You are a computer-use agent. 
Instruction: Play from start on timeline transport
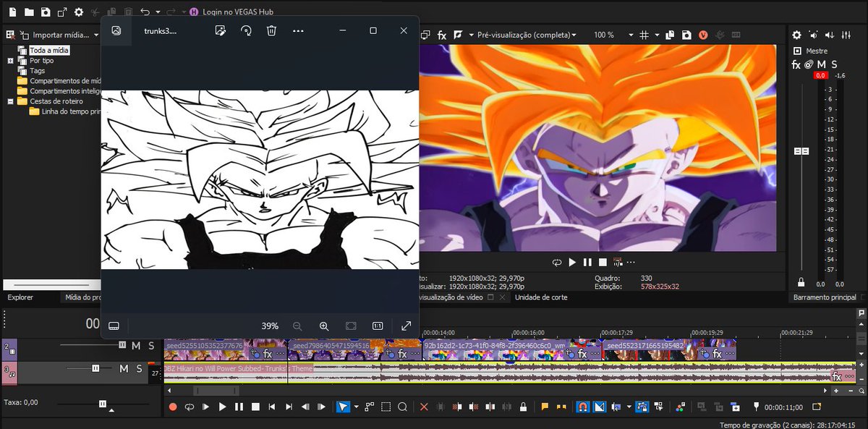[206, 407]
